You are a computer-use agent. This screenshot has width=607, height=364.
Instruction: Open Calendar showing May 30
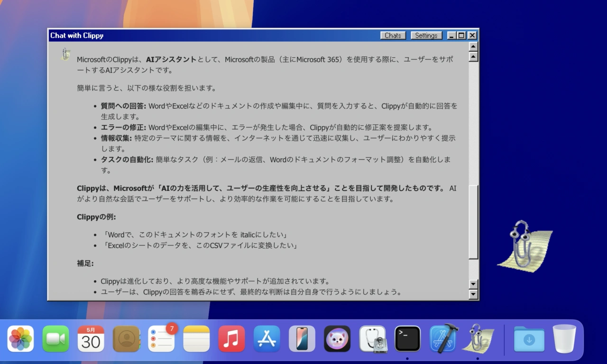point(91,338)
